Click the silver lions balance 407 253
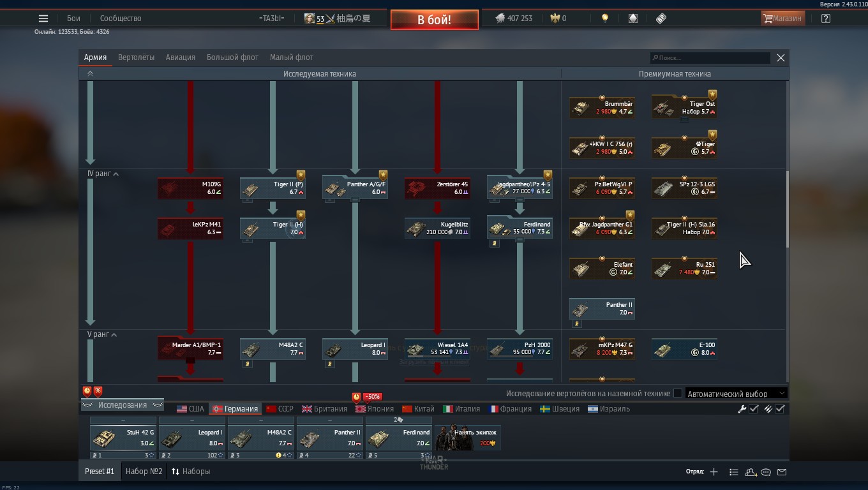 pyautogui.click(x=514, y=19)
